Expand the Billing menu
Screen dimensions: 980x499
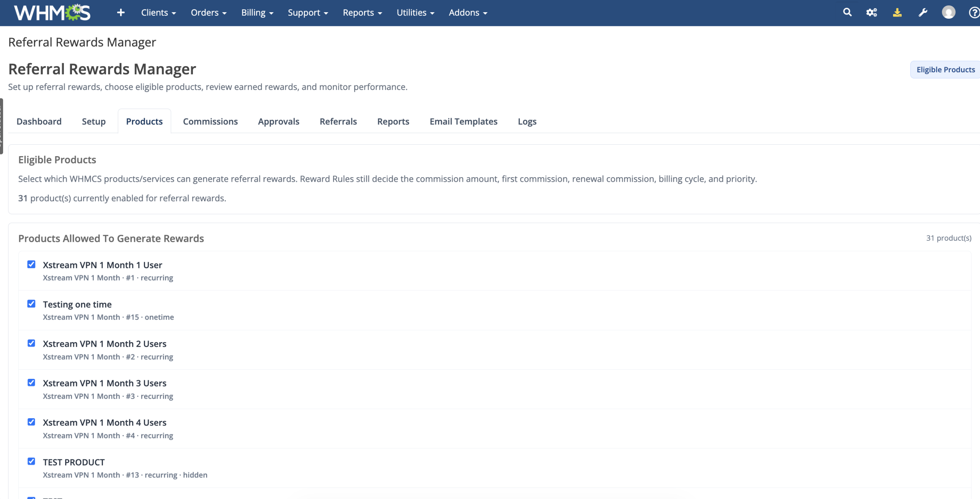tap(257, 13)
